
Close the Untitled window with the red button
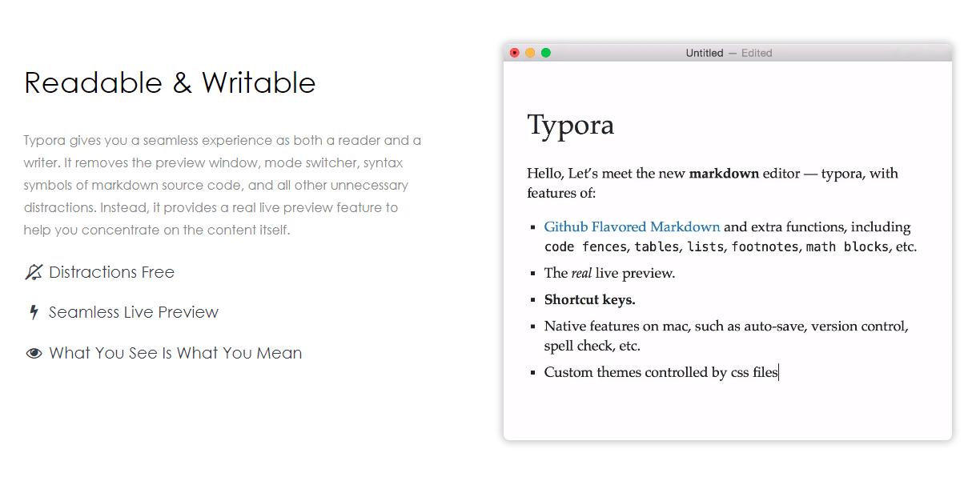coord(515,53)
